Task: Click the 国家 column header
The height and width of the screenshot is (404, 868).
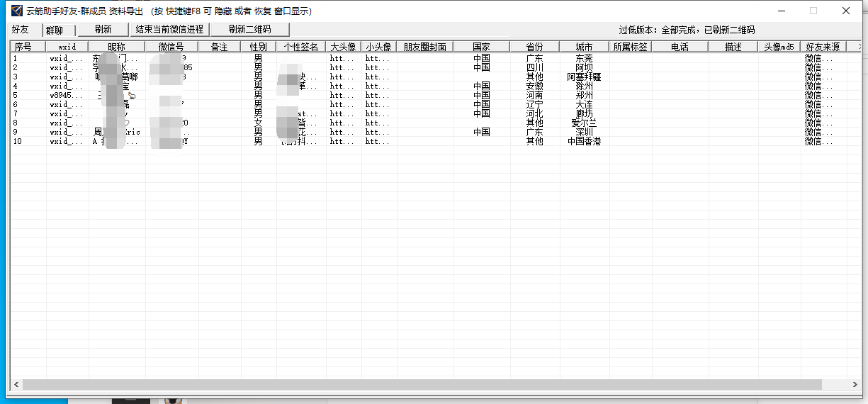Action: [x=482, y=47]
